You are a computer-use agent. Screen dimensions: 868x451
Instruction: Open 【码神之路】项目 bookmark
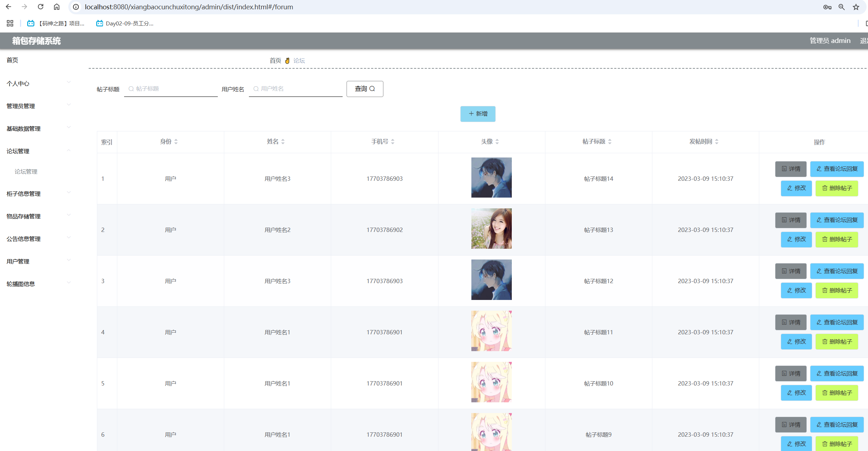(x=56, y=23)
